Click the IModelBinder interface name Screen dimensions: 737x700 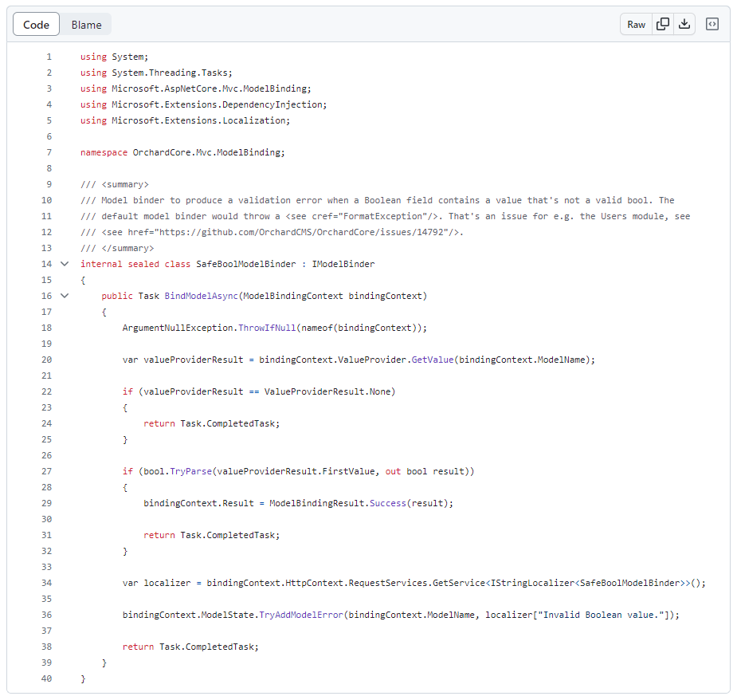[343, 264]
